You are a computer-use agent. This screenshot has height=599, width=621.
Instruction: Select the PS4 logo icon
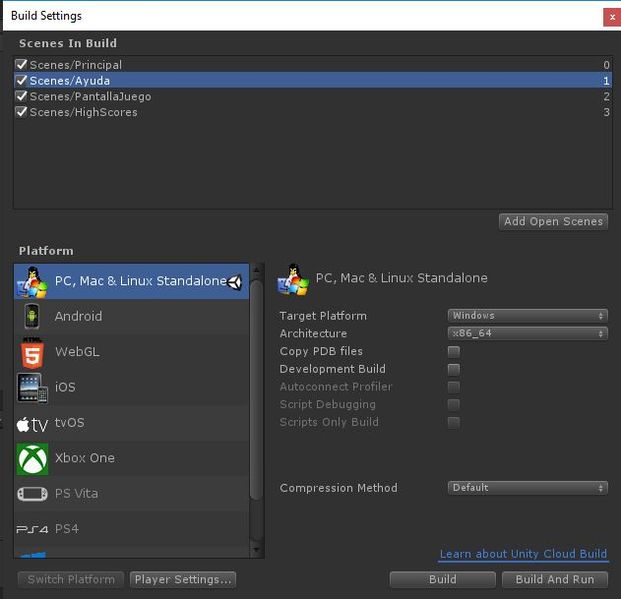[32, 529]
